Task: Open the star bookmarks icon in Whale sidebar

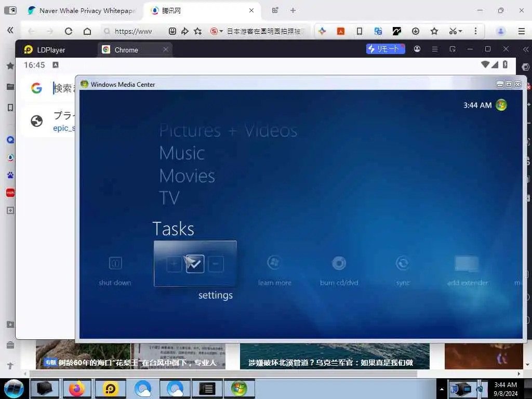Action: pos(10,66)
